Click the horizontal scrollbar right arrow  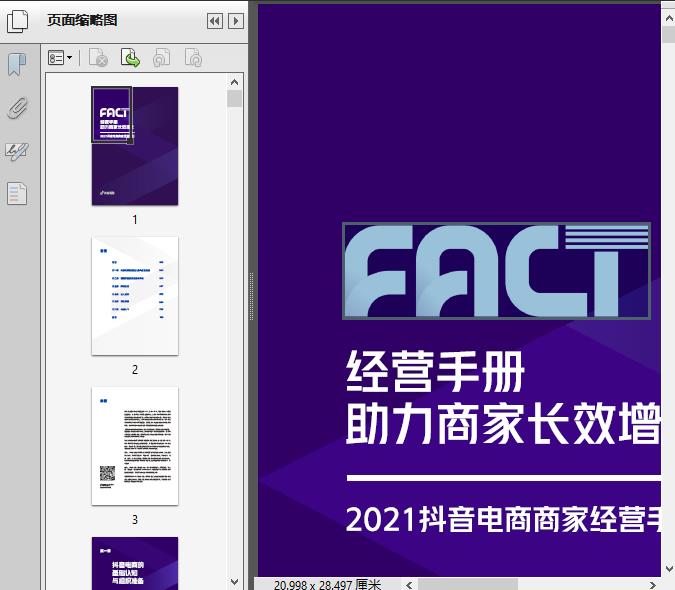[x=653, y=584]
